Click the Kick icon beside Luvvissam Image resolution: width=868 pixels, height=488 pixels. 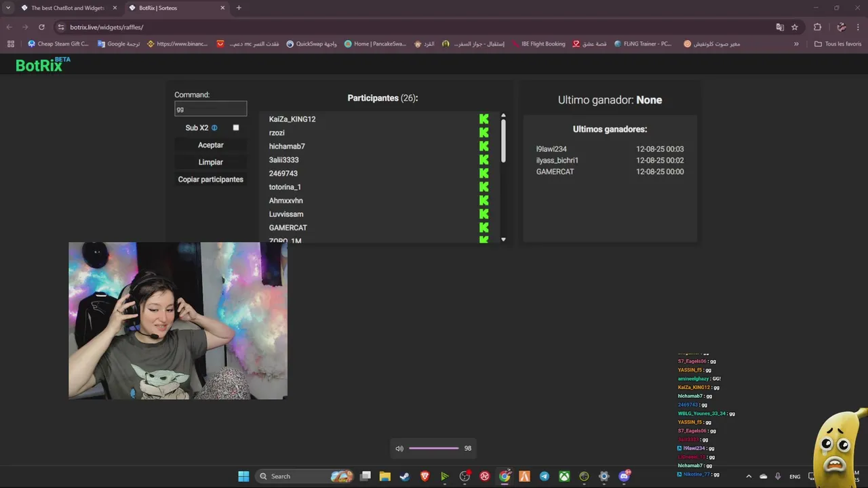pyautogui.click(x=484, y=213)
